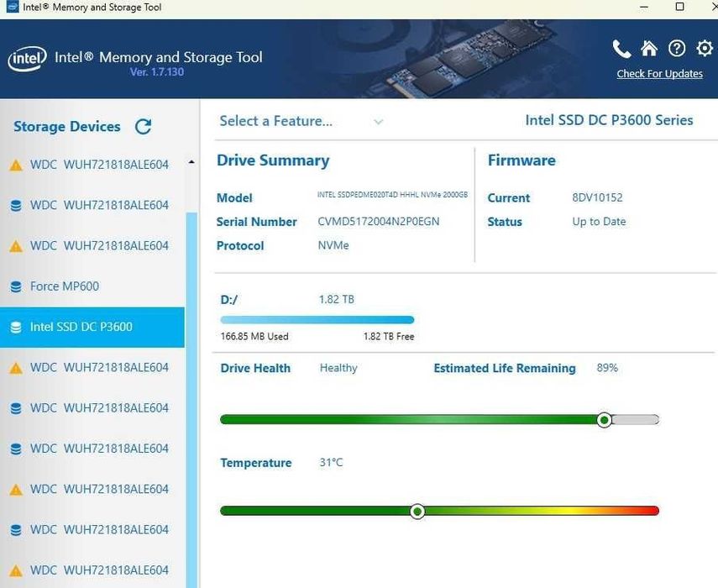Click the Firmware section heading
Image resolution: width=718 pixels, height=588 pixels.
click(521, 160)
